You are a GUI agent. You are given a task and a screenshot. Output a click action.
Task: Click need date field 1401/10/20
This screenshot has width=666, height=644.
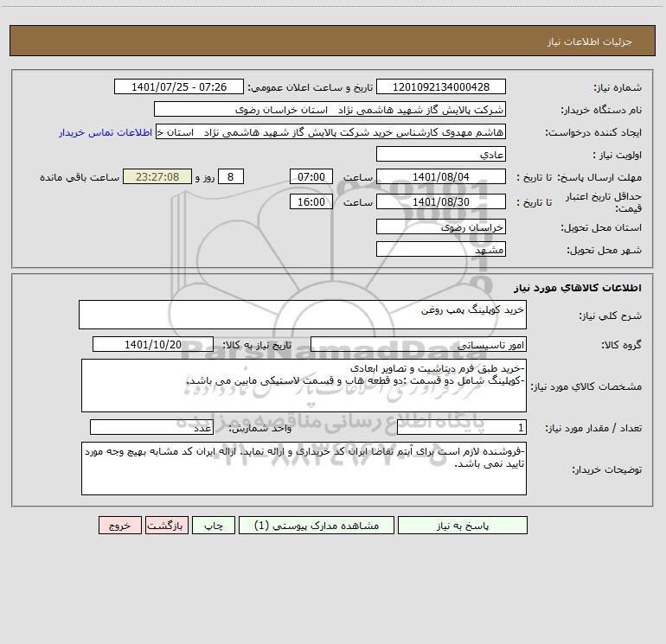click(153, 344)
